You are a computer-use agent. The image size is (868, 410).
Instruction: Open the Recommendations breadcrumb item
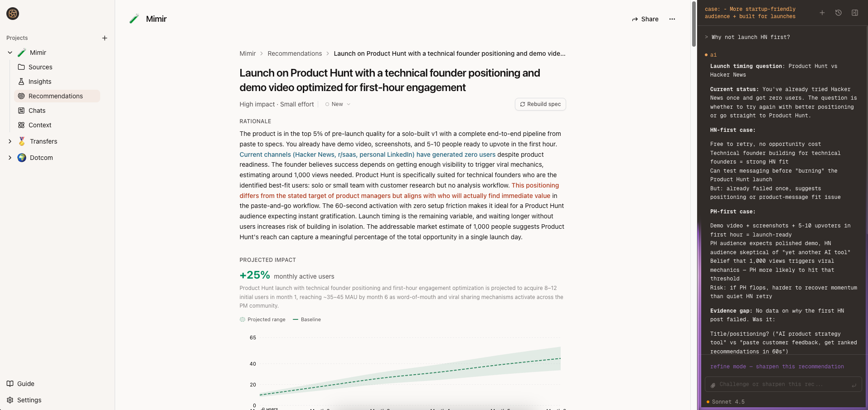294,53
